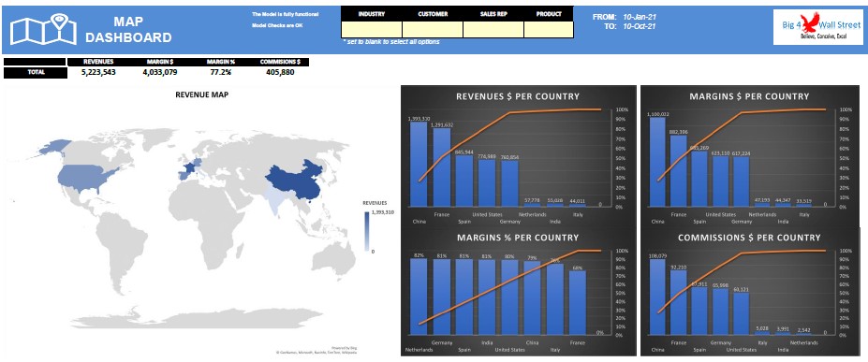Click the SALES REP filter header

click(x=493, y=14)
